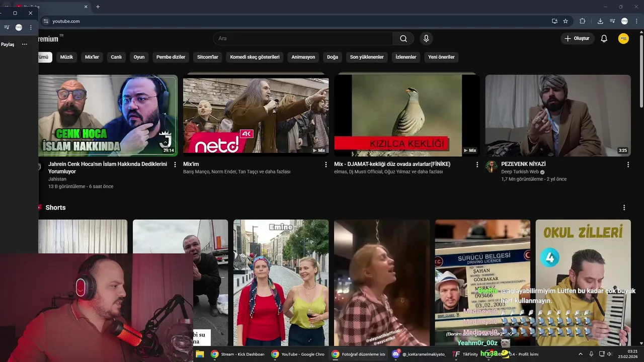
Task: Open the Shorts section three-dot menu
Action: (624, 208)
